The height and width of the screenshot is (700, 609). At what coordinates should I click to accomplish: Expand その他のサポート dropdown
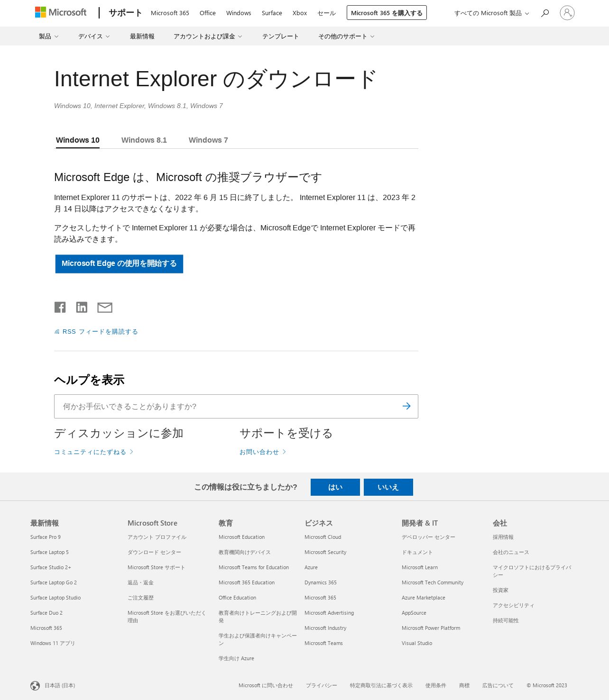pos(346,36)
